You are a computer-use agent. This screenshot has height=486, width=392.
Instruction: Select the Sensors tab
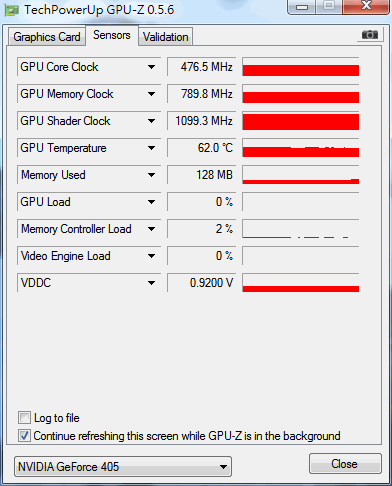(112, 35)
